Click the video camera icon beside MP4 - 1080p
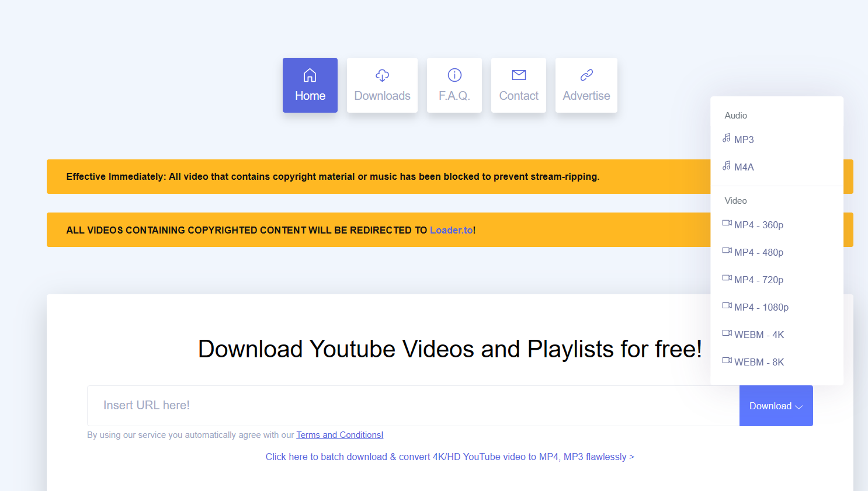The image size is (868, 491). (727, 305)
